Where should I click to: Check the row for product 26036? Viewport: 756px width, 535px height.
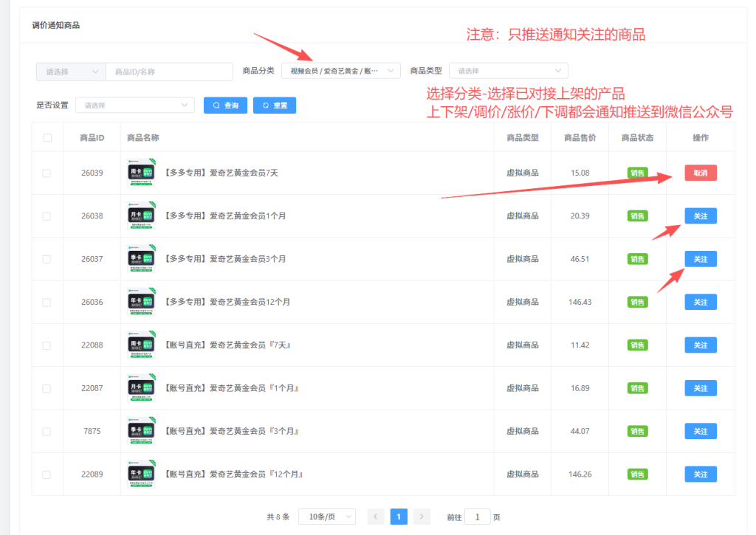point(47,303)
